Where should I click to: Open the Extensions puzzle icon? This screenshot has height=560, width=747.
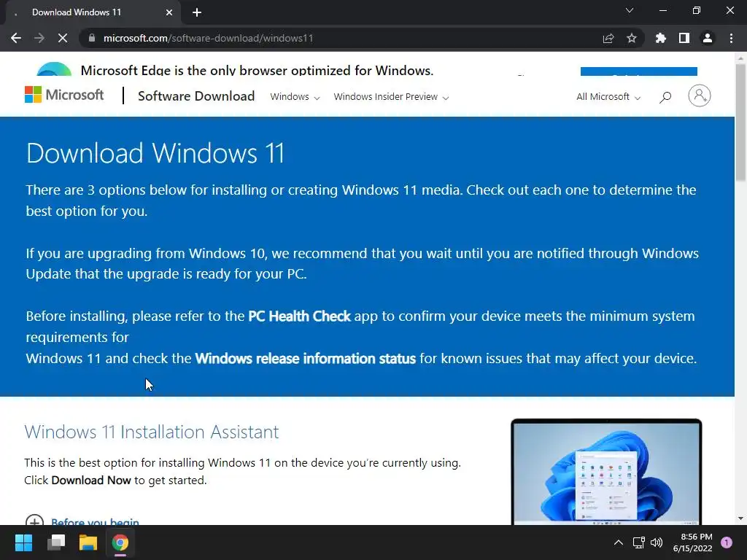tap(660, 38)
